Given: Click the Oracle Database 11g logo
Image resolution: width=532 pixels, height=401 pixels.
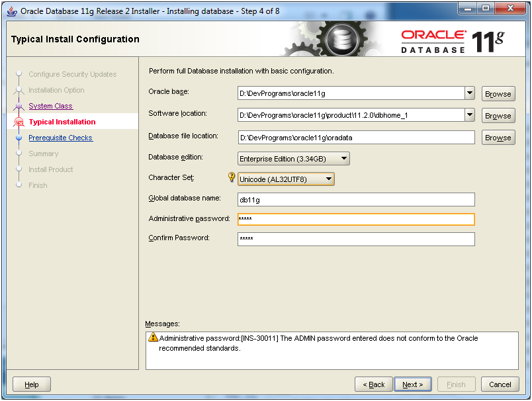Looking at the screenshot, I should [453, 42].
